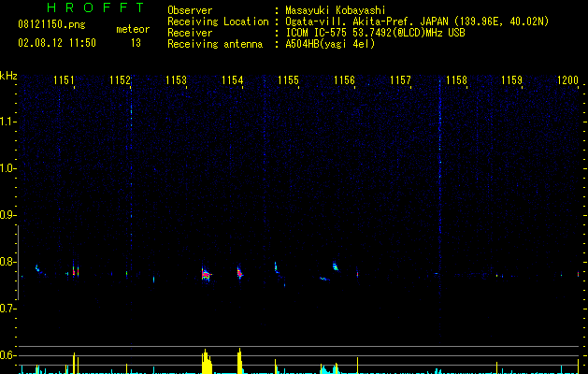Image resolution: width=588 pixels, height=374 pixels.
Task: Click the 0.6 kHz frequency axis label
Action: 7,355
